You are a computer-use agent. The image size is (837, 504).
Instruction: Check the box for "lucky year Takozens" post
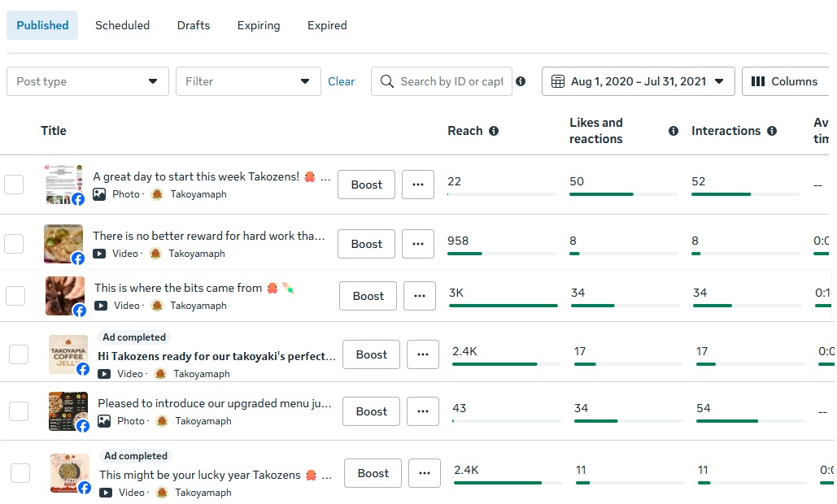[20, 473]
